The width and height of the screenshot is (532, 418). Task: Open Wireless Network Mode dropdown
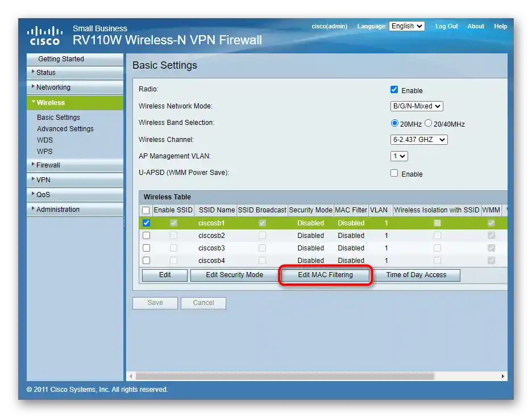click(417, 106)
